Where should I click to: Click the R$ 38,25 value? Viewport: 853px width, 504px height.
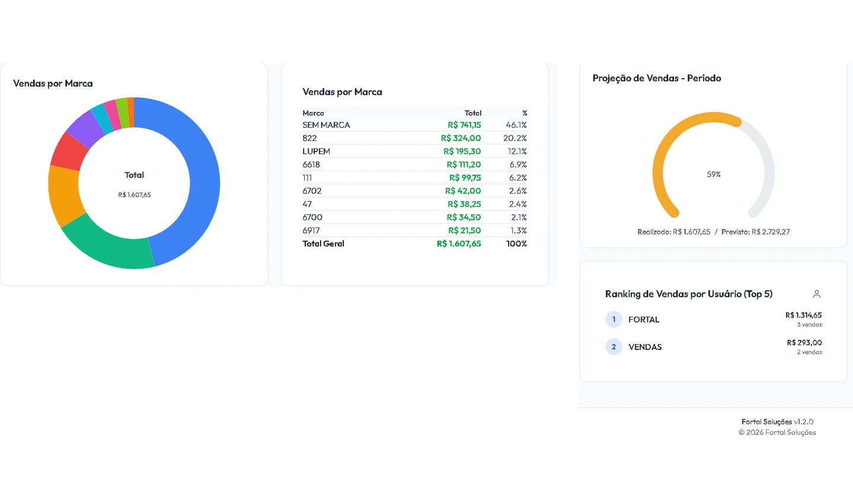point(464,204)
